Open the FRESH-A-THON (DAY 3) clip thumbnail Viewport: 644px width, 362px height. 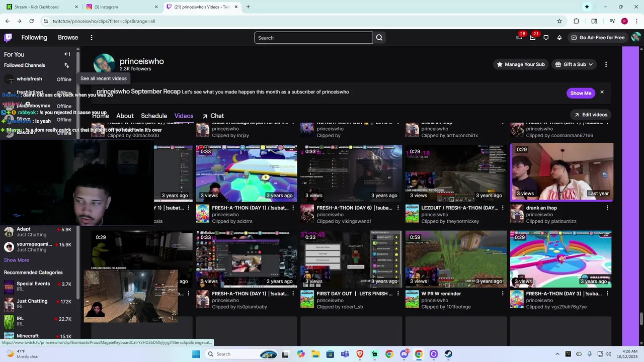561,259
